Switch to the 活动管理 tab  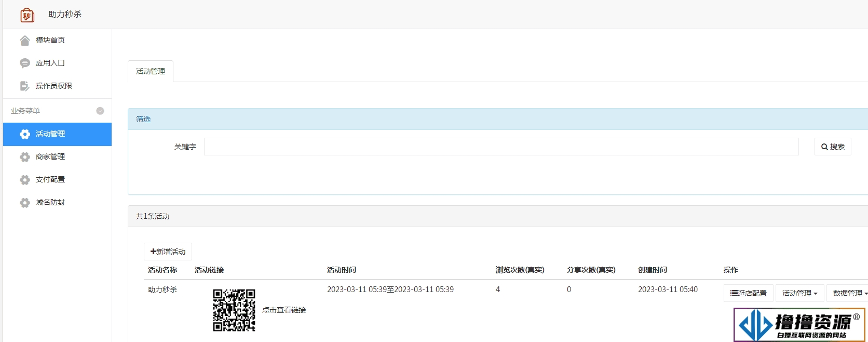[151, 71]
